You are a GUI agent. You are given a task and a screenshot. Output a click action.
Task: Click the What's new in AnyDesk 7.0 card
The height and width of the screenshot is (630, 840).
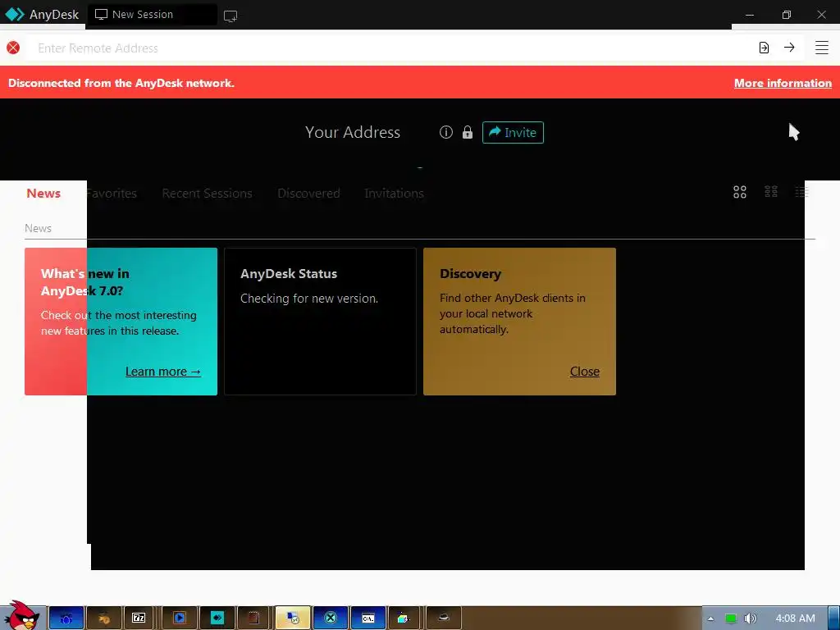[121, 322]
